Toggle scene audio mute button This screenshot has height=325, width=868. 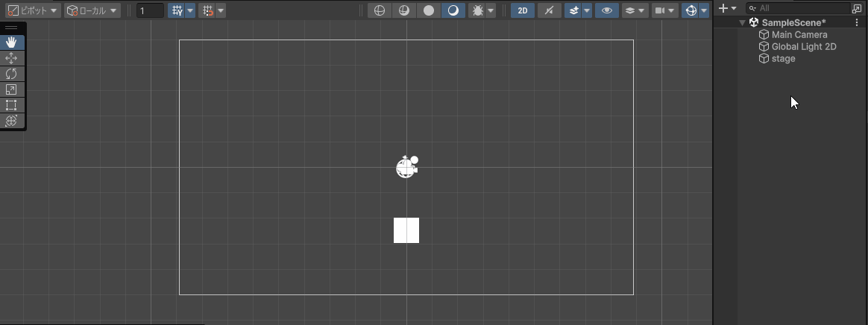pos(549,10)
